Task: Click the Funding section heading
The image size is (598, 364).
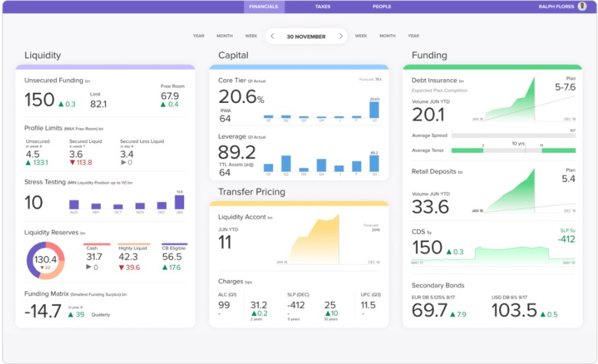Action: click(x=429, y=55)
